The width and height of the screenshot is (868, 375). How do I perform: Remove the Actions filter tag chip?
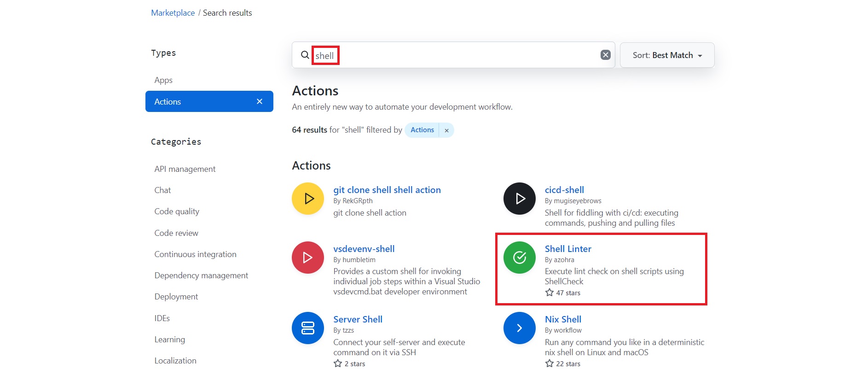tap(446, 130)
